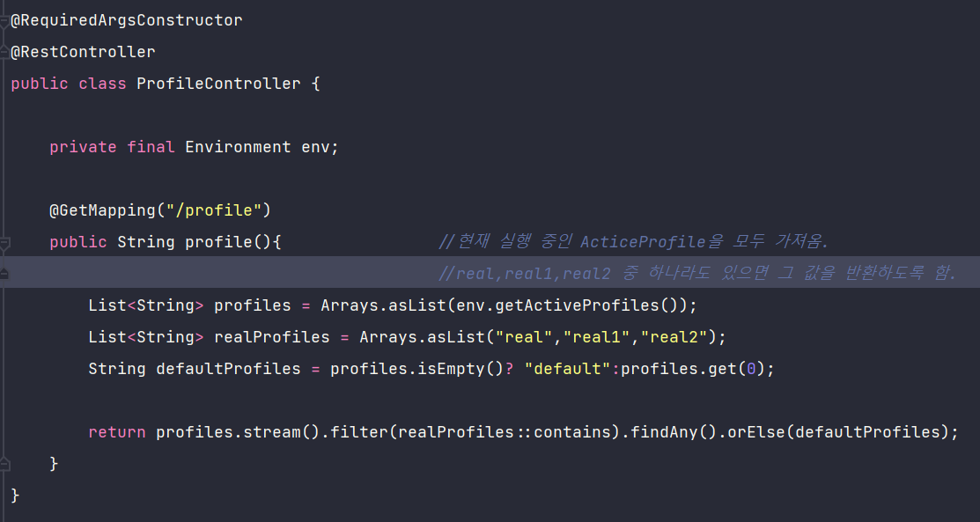Select the "real1" string literal
This screenshot has height=522, width=980.
click(597, 337)
